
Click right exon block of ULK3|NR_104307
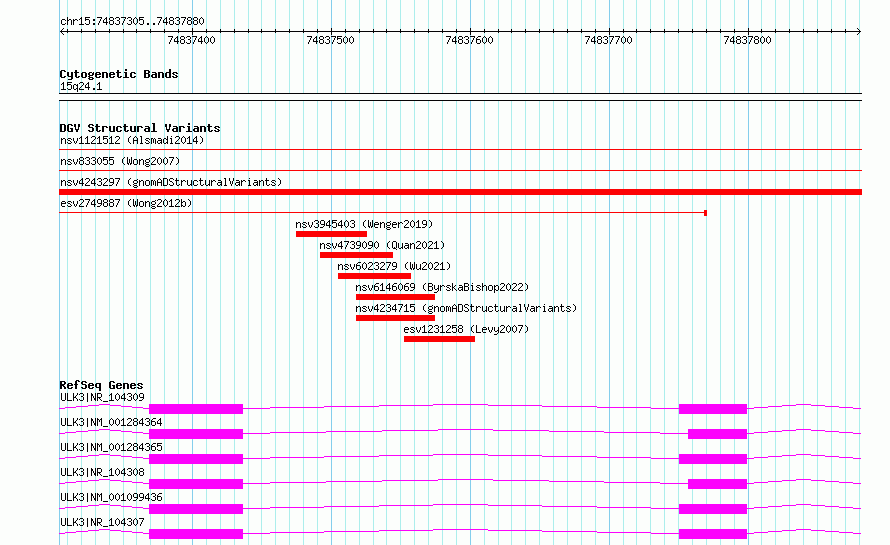(713, 534)
